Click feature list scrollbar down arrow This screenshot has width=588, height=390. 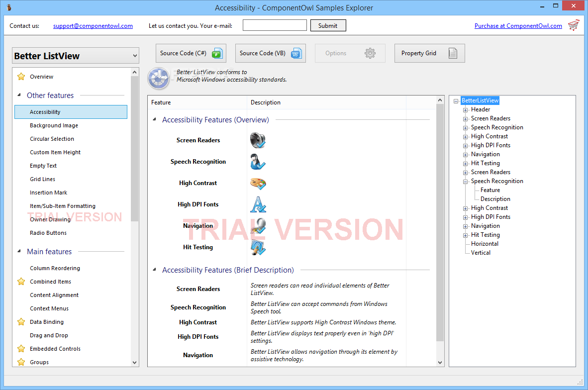[x=440, y=363]
